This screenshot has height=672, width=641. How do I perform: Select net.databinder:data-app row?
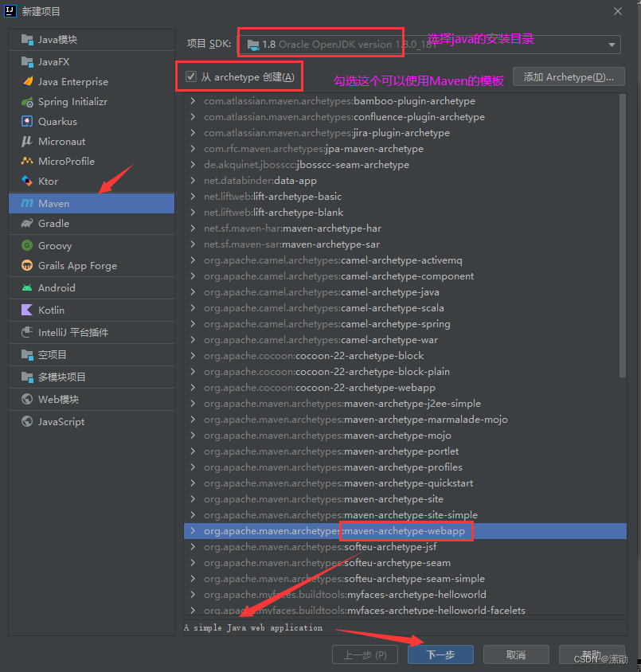pos(405,181)
